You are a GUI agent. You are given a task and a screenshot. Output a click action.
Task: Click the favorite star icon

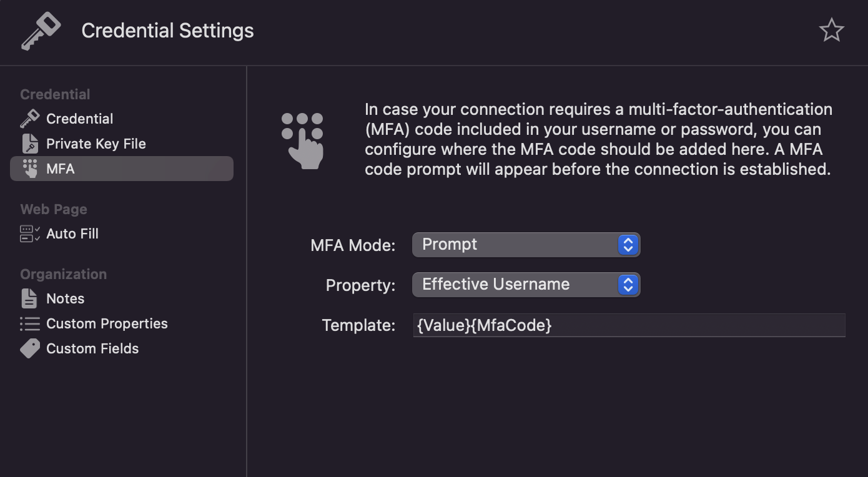pos(831,30)
